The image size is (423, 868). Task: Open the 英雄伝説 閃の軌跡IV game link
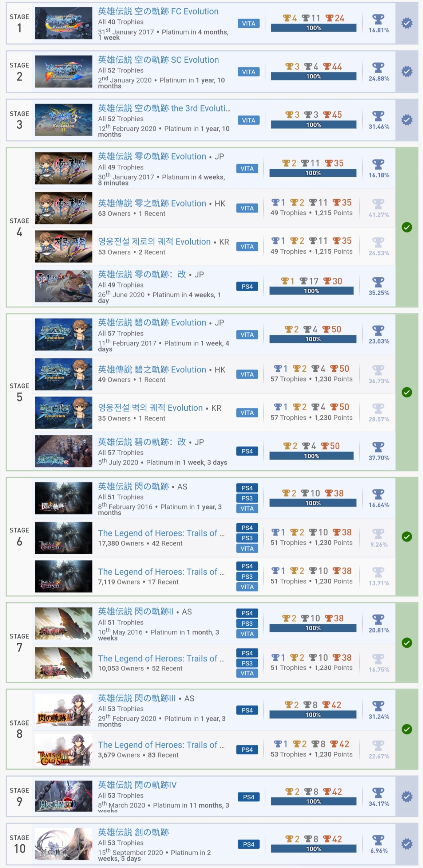click(137, 785)
